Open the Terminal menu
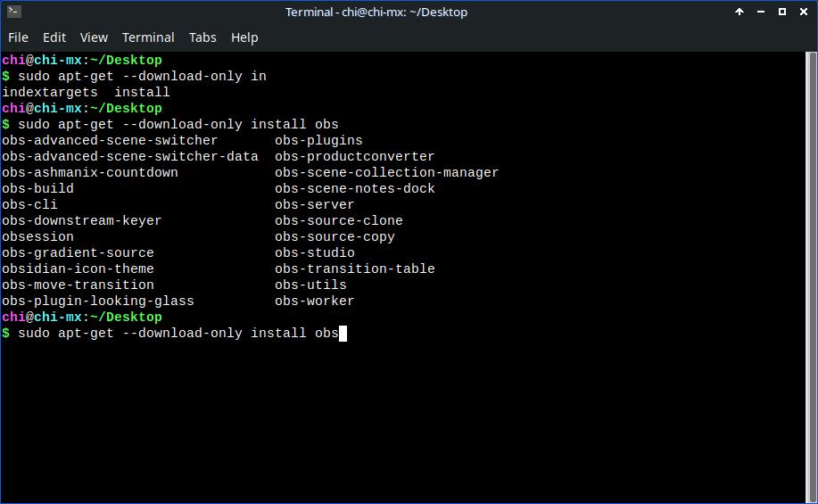This screenshot has width=818, height=504. [x=148, y=37]
